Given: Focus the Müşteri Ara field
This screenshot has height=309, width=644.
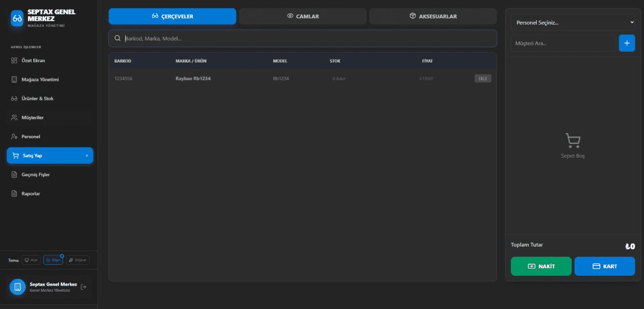Looking at the screenshot, I should click(563, 43).
